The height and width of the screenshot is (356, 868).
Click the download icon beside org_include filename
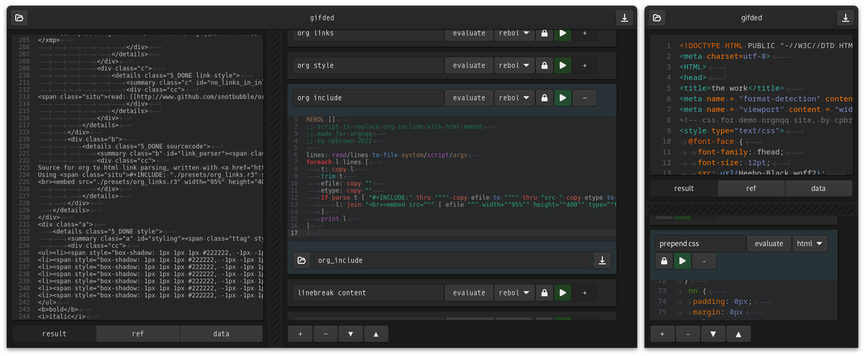(602, 260)
